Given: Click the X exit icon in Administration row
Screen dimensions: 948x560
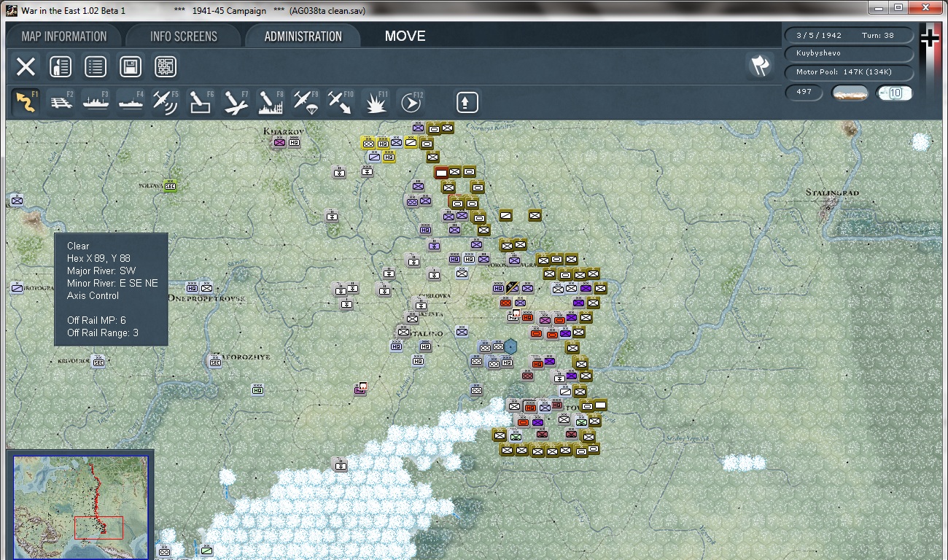Looking at the screenshot, I should coord(26,67).
